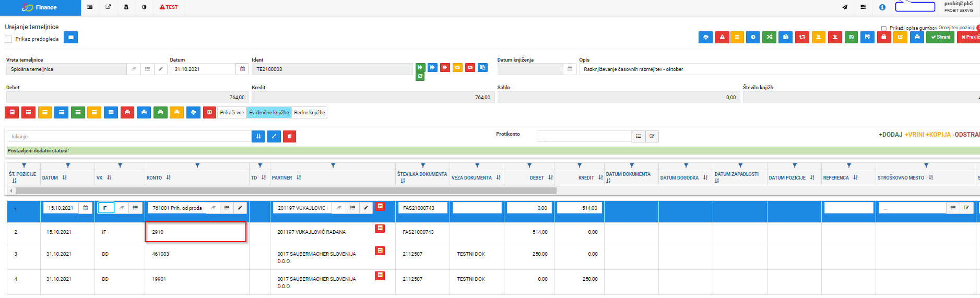Click the blue expand arrows icon beside search
Viewport: 980px width, 298px height.
coord(274,136)
